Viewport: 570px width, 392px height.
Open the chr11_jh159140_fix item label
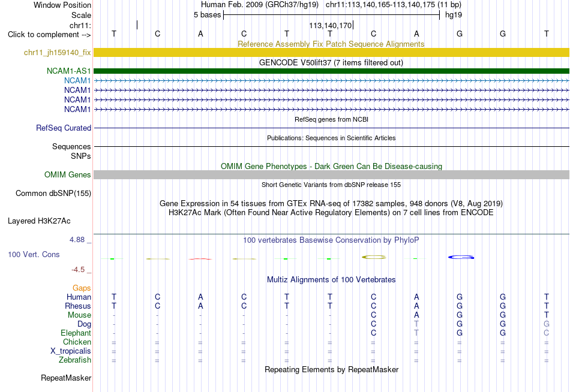(x=58, y=52)
